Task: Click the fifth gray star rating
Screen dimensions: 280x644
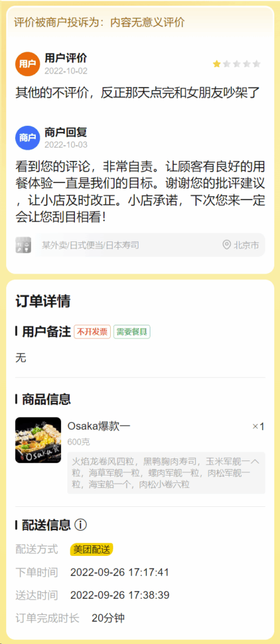Action: click(x=257, y=64)
